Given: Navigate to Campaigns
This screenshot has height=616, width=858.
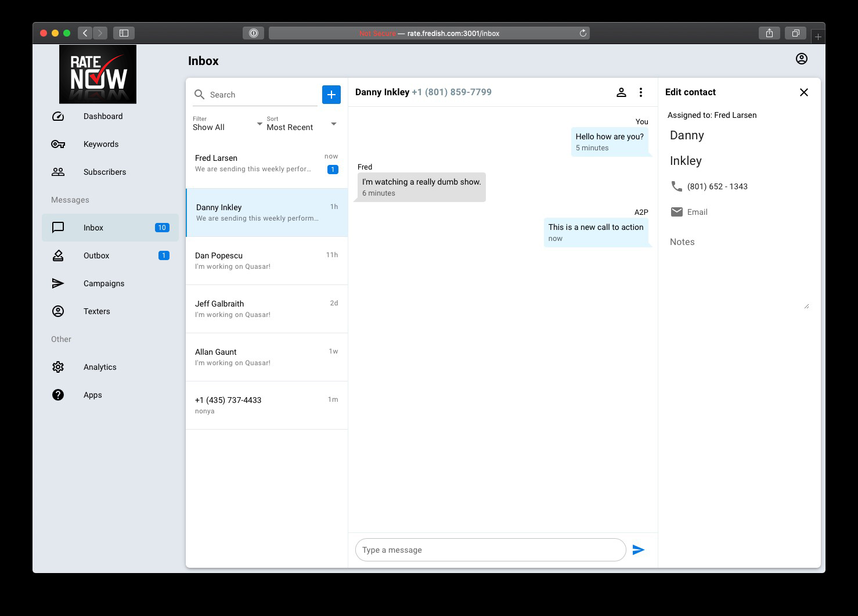Looking at the screenshot, I should pos(110,283).
